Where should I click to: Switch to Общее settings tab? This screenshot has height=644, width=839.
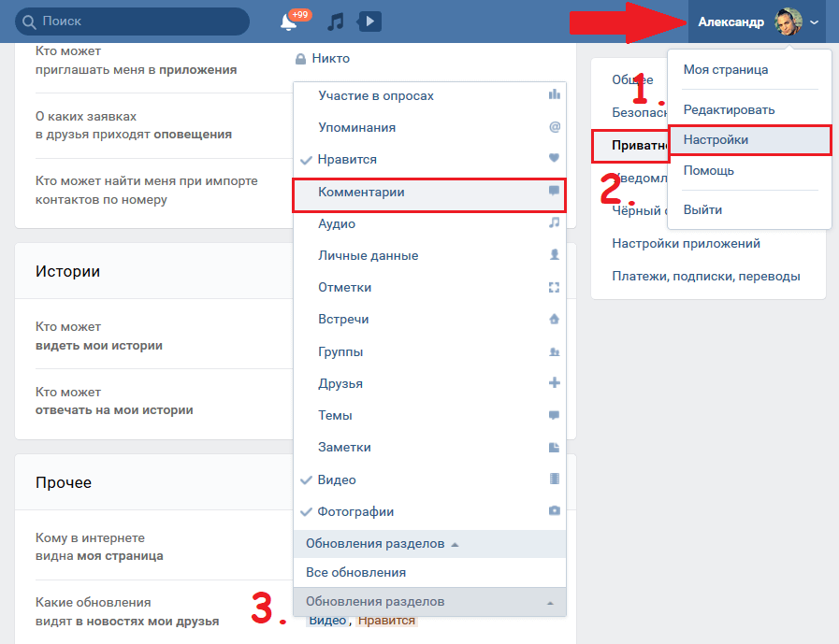click(x=632, y=80)
